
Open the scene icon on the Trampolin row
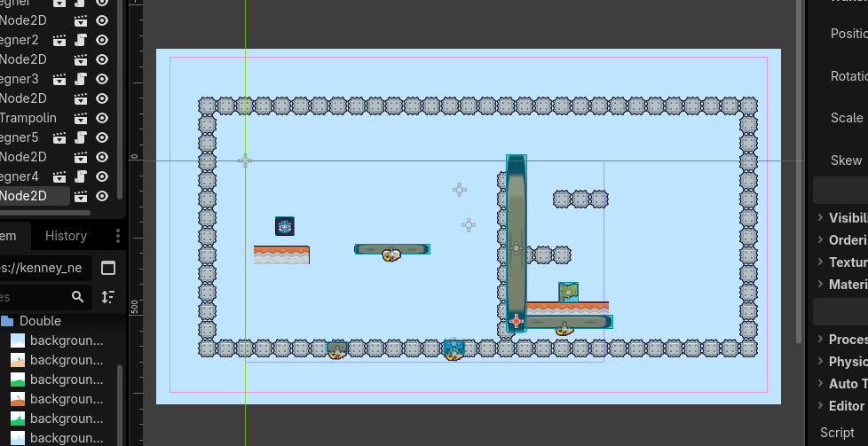coord(81,119)
